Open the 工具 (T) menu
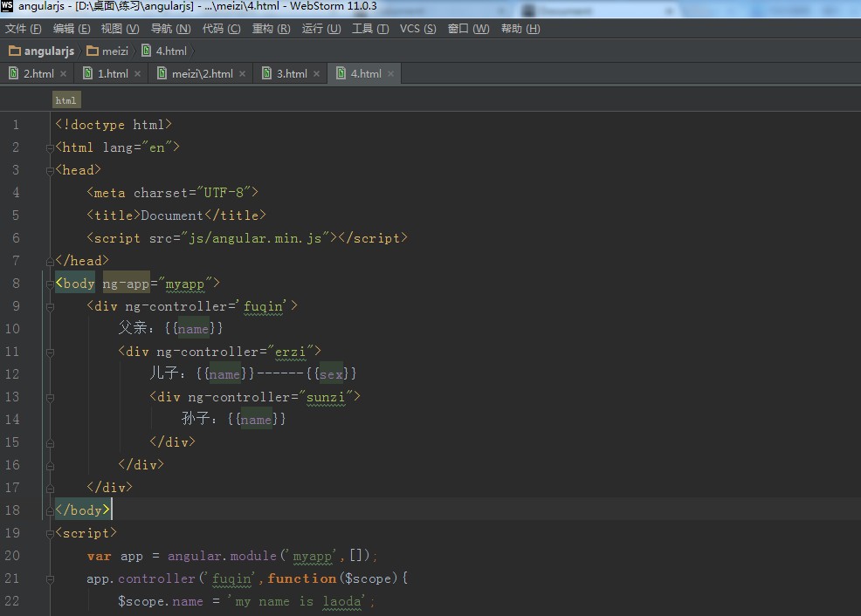This screenshot has height=616, width=861. (370, 29)
